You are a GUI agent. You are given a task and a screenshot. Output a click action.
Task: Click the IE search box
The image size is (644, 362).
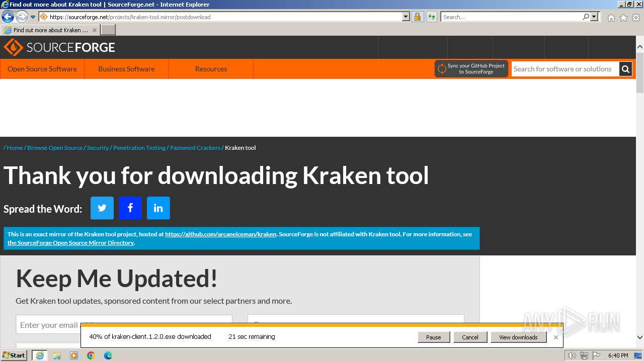(x=511, y=17)
